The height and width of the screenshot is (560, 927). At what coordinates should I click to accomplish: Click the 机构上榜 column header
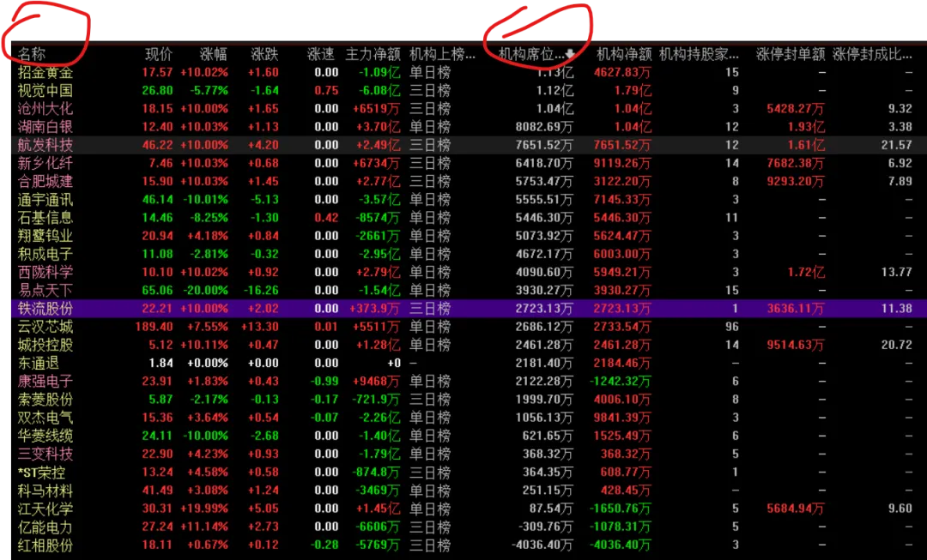pyautogui.click(x=442, y=54)
